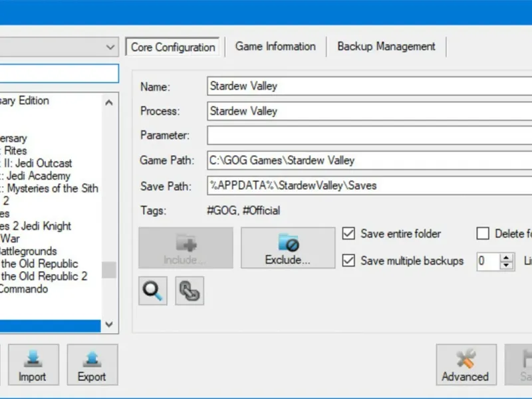Click the game list scroll down arrow
The width and height of the screenshot is (532, 399).
pyautogui.click(x=109, y=324)
